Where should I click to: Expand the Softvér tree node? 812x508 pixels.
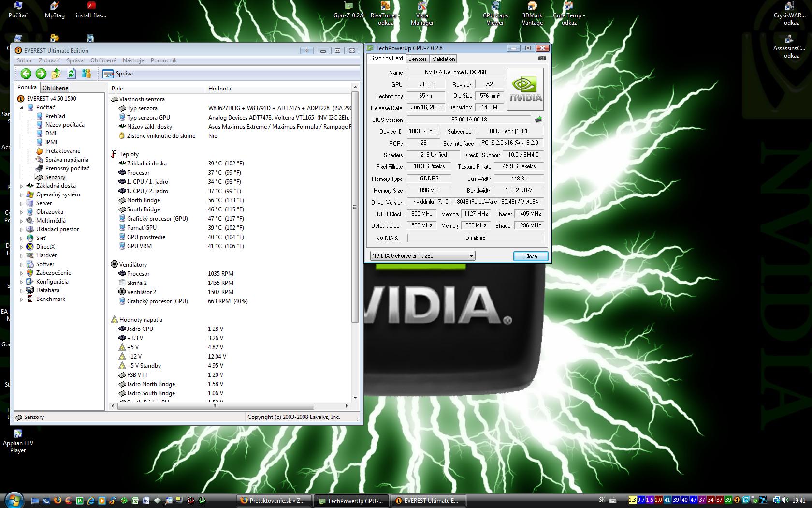(22, 264)
